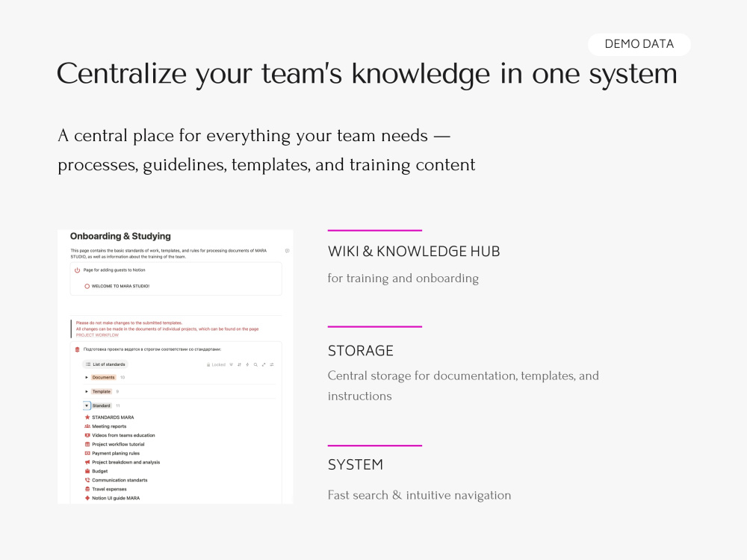Image resolution: width=747 pixels, height=560 pixels.
Task: Click the red stacked-layers icon above List of standards
Action: tap(77, 349)
